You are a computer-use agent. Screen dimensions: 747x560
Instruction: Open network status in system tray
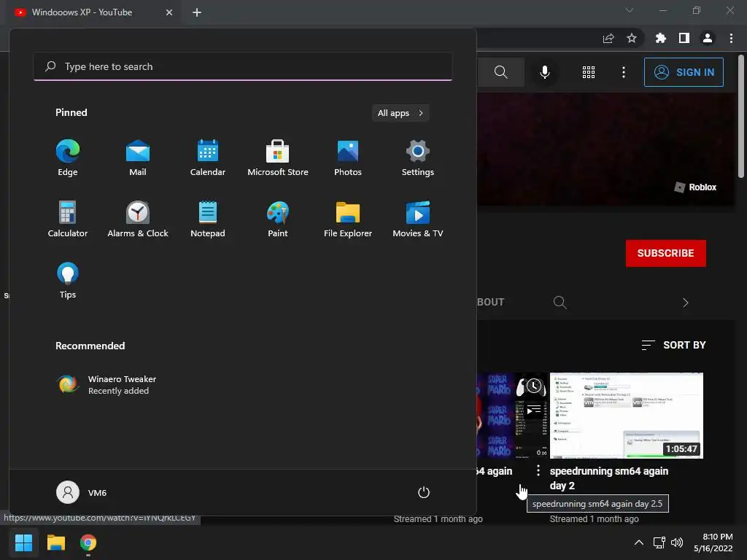pyautogui.click(x=659, y=542)
